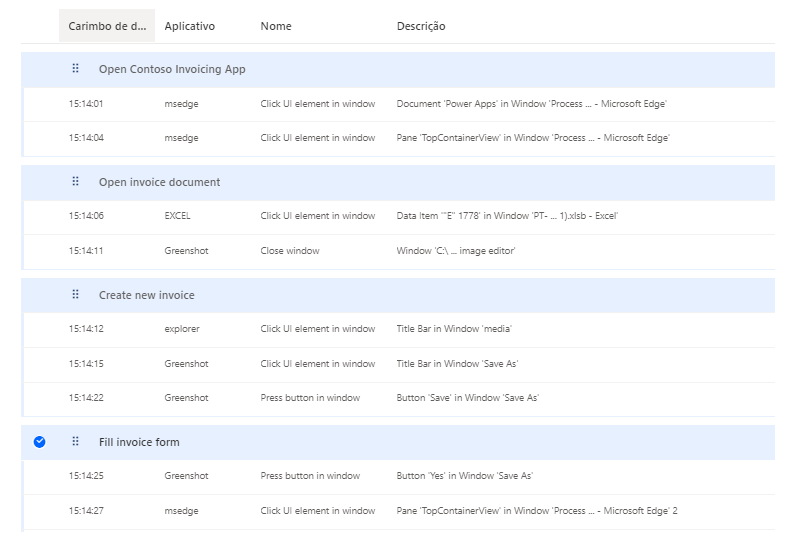The image size is (796, 552).
Task: Select the EXCEL Data Item row
Action: [x=400, y=216]
